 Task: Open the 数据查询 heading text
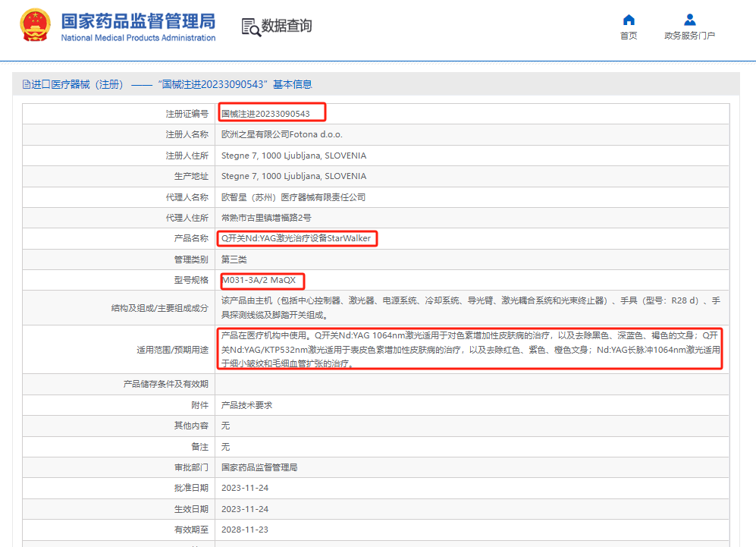(287, 26)
